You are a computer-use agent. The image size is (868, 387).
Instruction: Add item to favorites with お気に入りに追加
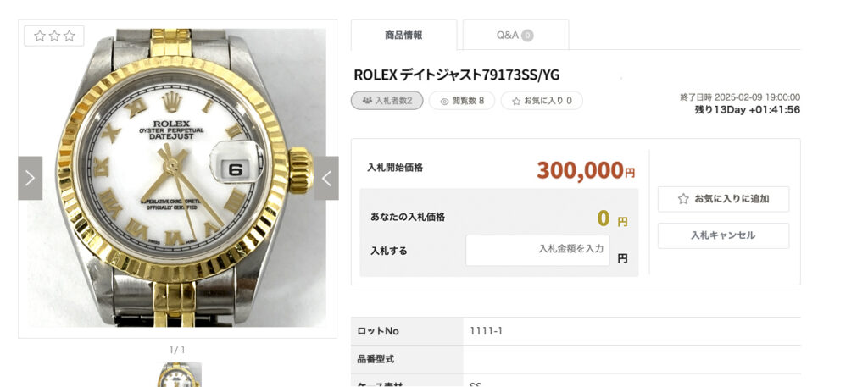724,199
